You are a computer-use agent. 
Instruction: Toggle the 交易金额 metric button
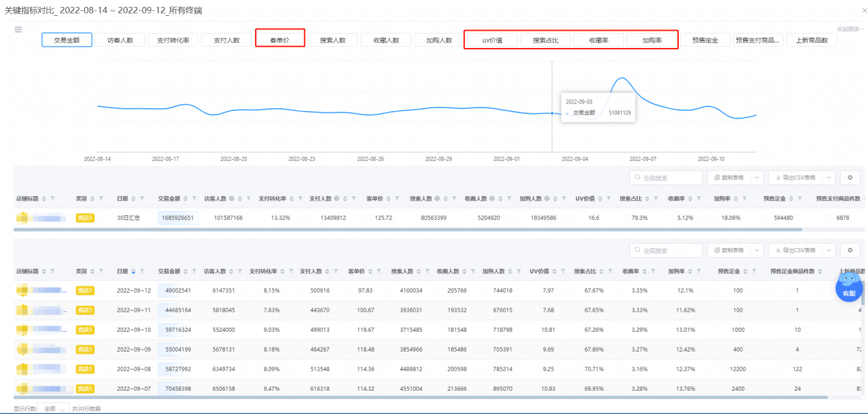click(67, 40)
